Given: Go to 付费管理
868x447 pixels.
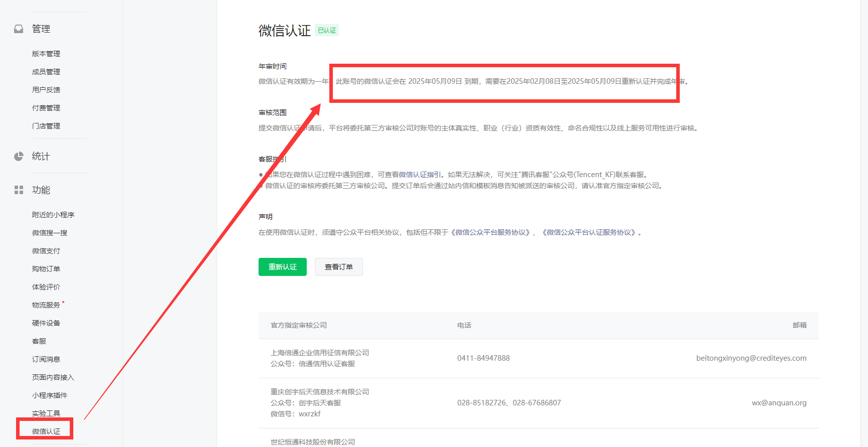Looking at the screenshot, I should 46,108.
